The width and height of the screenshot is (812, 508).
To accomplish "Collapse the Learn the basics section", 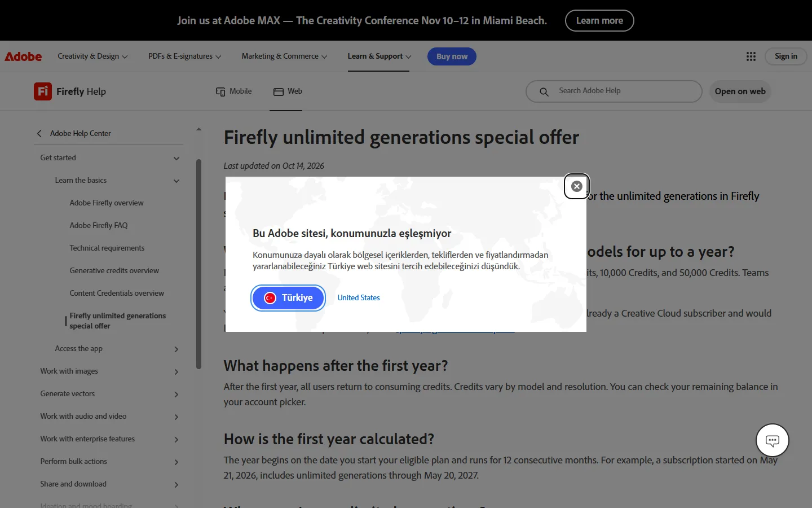I will pos(176,181).
